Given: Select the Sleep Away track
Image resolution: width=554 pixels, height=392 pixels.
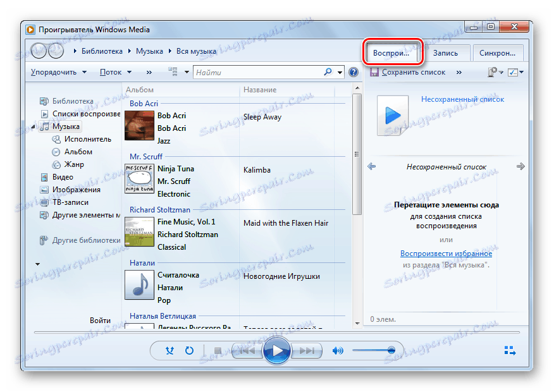Looking at the screenshot, I should click(x=262, y=117).
